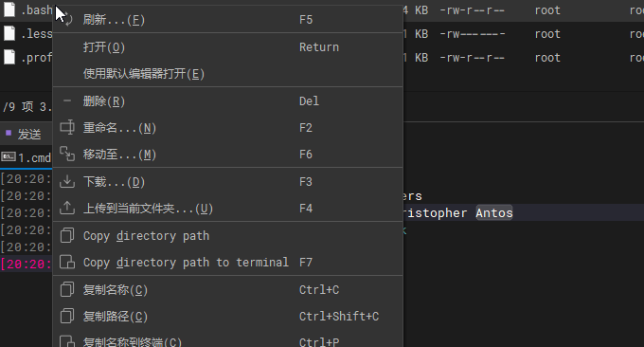The image size is (644, 347).
Task: Choose 打开(O) from context menu
Action: 228,46
